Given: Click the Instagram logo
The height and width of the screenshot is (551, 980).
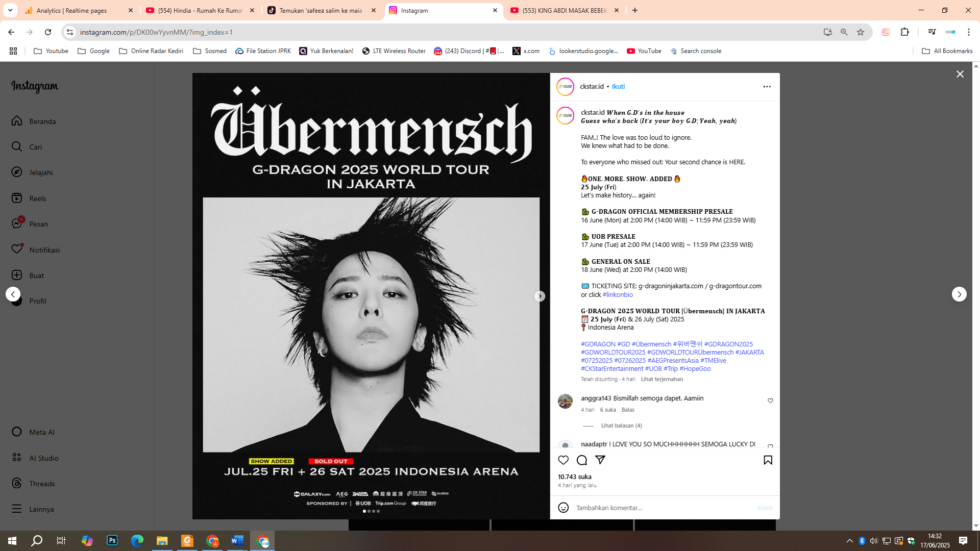Looking at the screenshot, I should click(35, 87).
